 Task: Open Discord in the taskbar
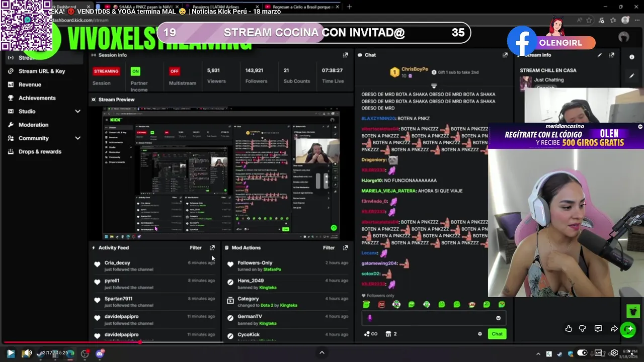click(x=100, y=353)
